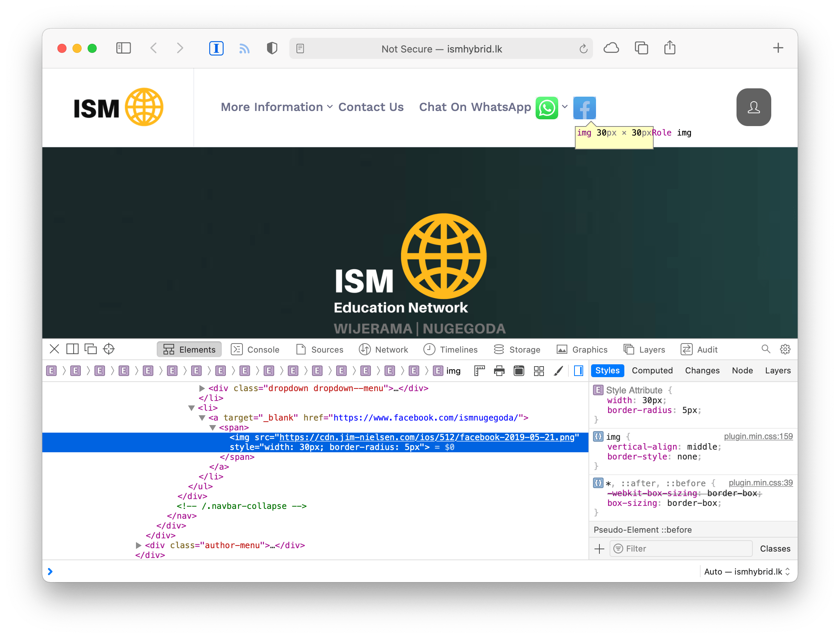The image size is (840, 638).
Task: Reload the page with the refresh icon
Action: tap(583, 49)
